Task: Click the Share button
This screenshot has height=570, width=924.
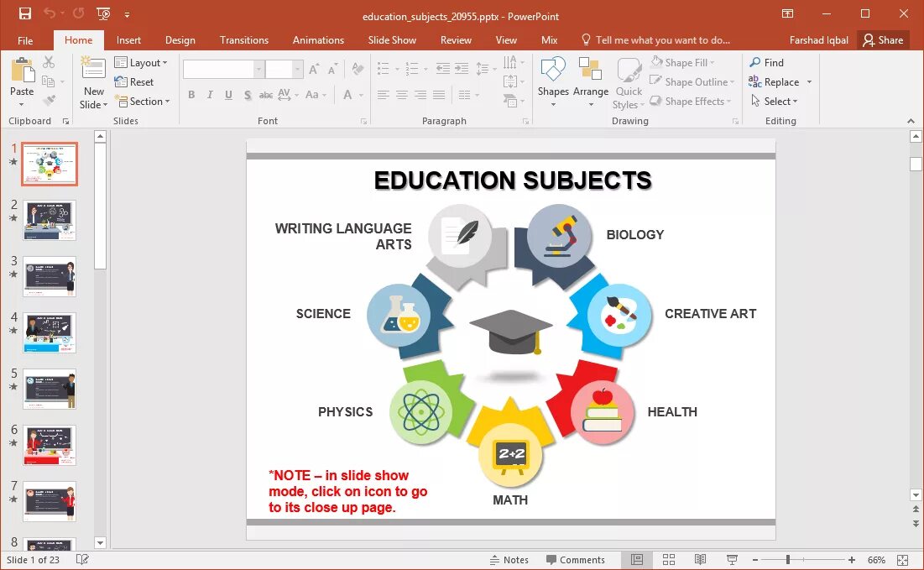Action: [883, 40]
